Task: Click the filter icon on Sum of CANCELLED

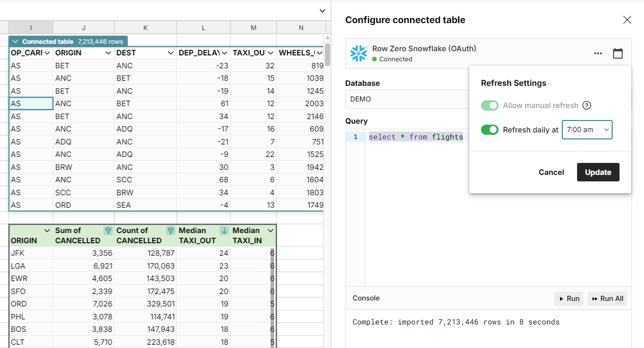Action: (108, 230)
